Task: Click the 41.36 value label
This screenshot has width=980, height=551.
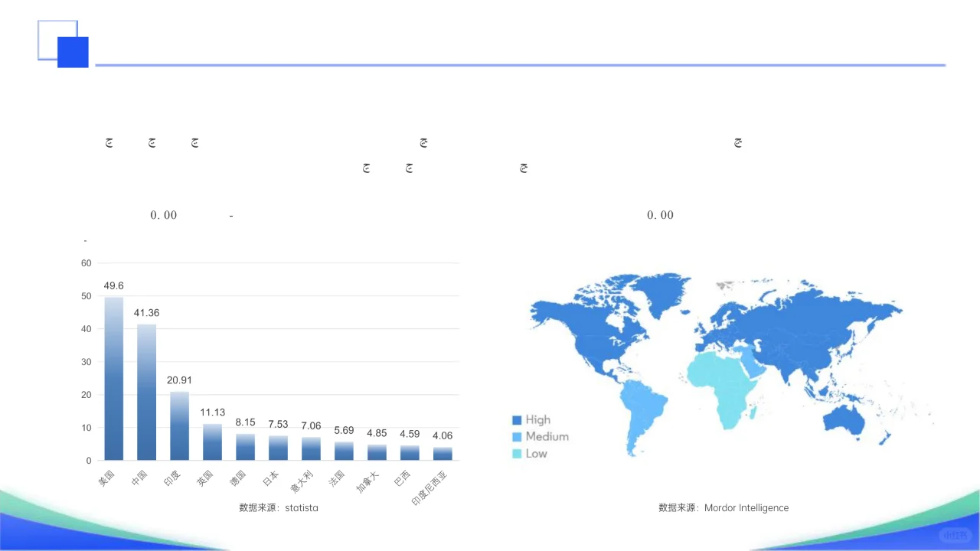Action: point(147,313)
